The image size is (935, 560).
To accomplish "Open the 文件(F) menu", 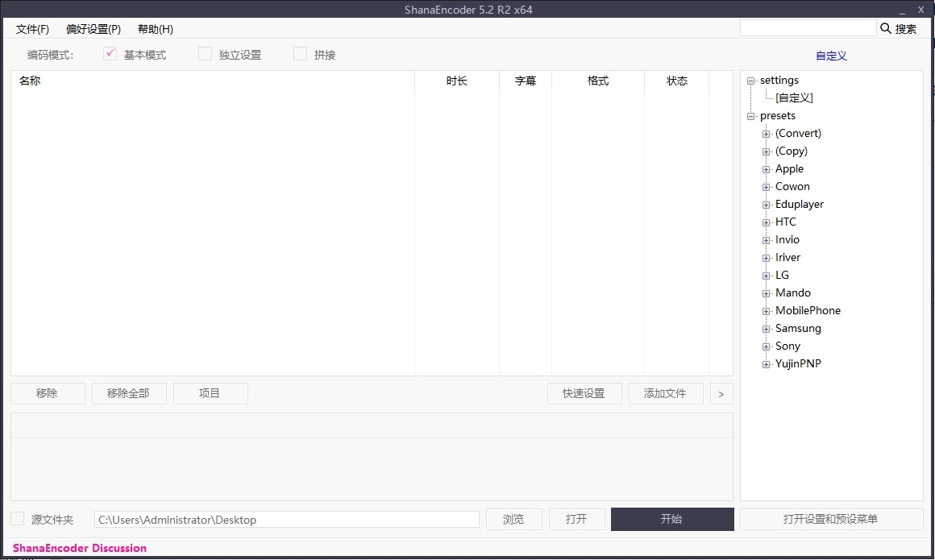I will tap(32, 29).
